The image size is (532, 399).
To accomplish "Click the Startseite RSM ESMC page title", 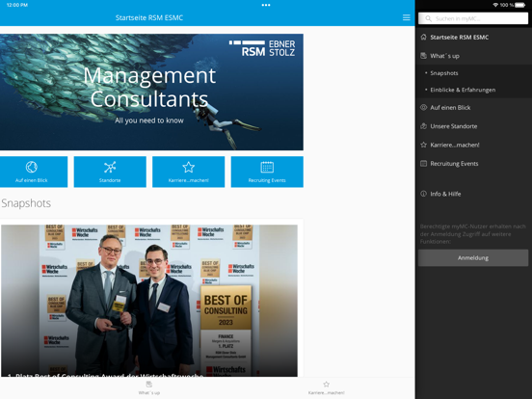I will click(x=149, y=17).
